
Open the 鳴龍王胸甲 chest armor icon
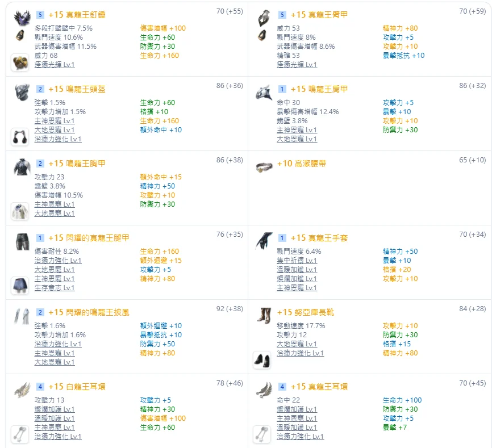pyautogui.click(x=22, y=166)
